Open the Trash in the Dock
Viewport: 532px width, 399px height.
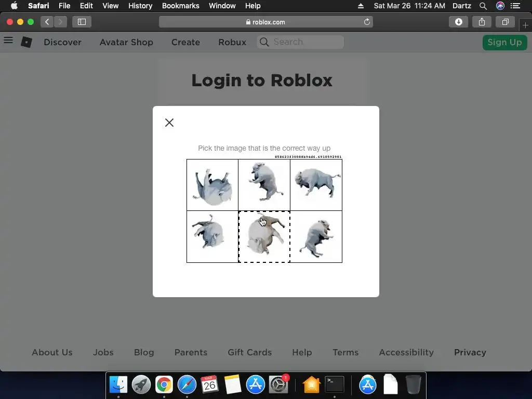click(x=413, y=384)
